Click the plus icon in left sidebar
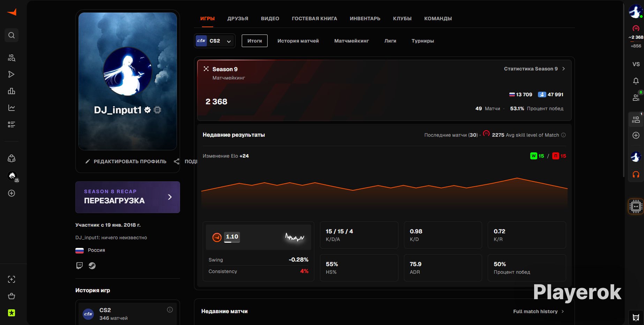 tap(12, 193)
